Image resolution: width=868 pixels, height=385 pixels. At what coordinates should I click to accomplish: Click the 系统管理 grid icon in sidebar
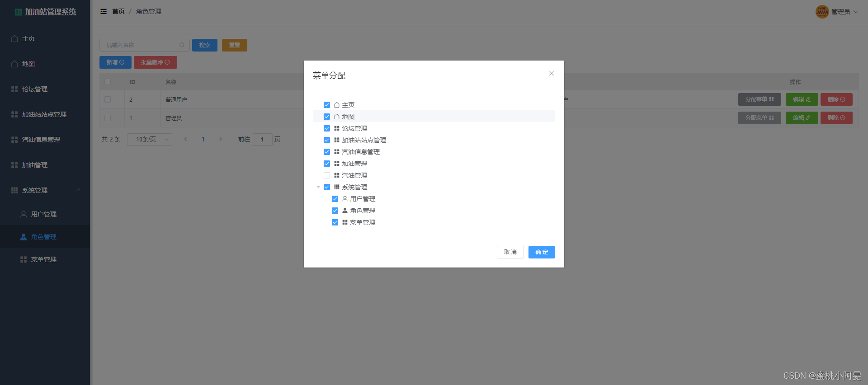[x=14, y=190]
